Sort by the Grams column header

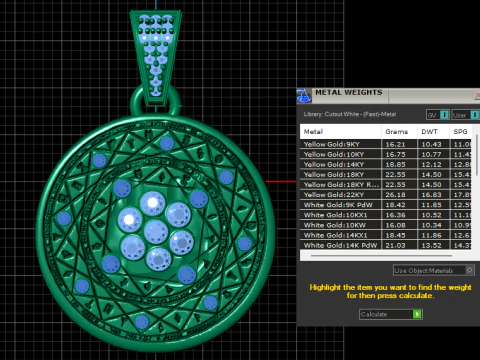tap(399, 132)
